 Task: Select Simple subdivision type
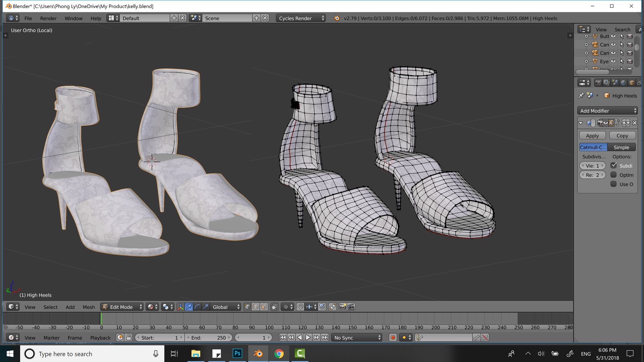pos(622,147)
